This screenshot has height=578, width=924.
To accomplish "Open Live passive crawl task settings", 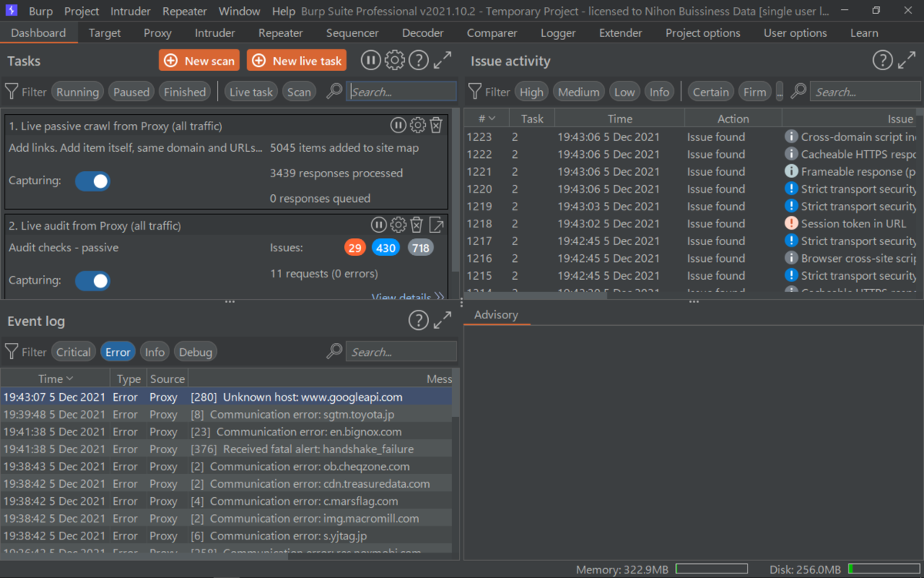I will 417,125.
